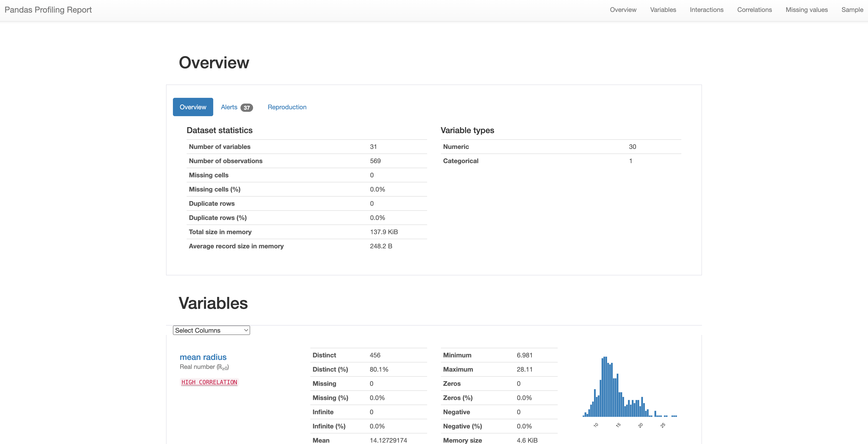
Task: Open Interactions in the top navigation
Action: pos(706,10)
